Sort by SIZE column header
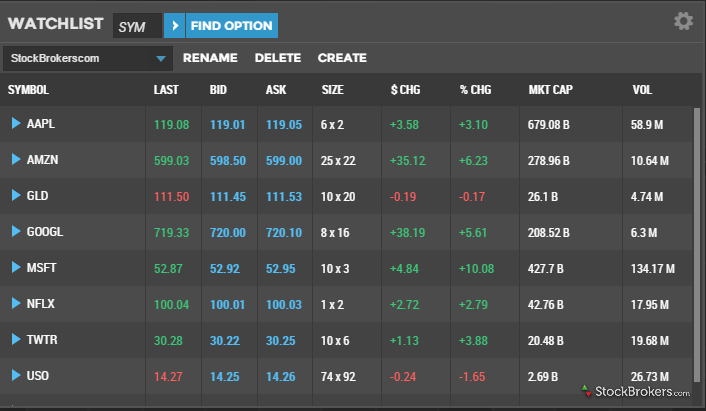 (x=333, y=90)
